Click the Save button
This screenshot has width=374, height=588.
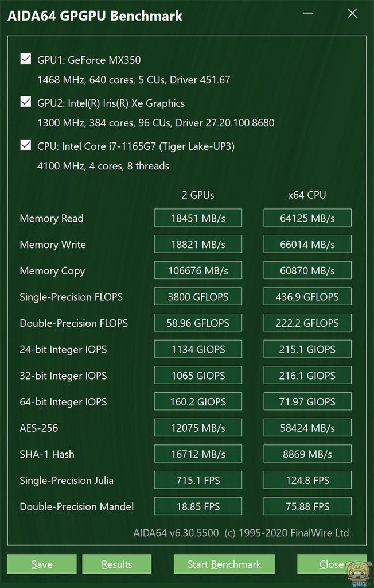point(42,564)
